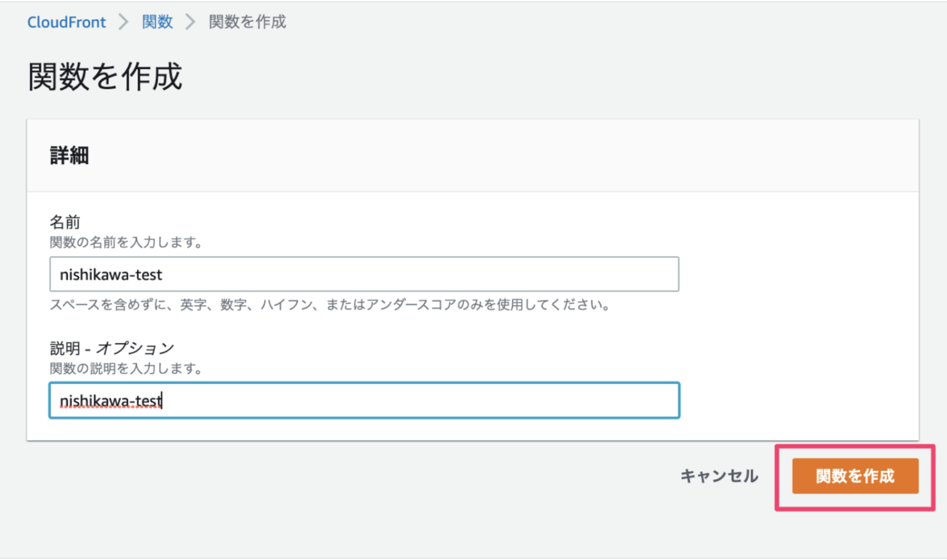
Task: Select the CloudFront link in the navigation path
Action: 66,22
